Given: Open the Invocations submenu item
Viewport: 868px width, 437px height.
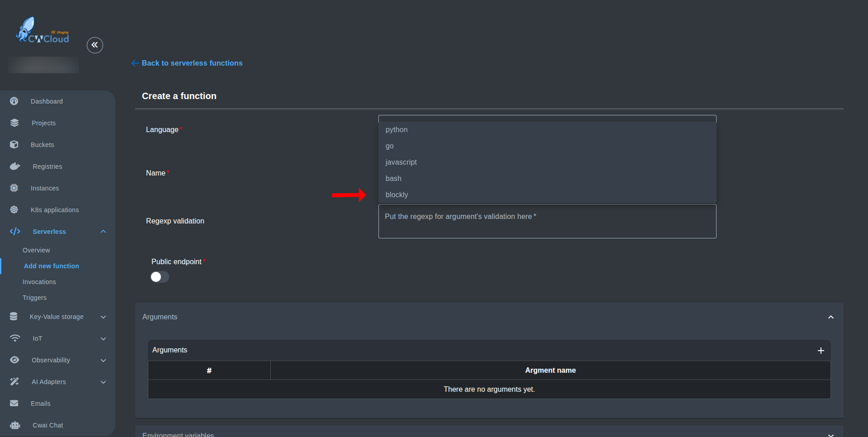Looking at the screenshot, I should coord(39,282).
